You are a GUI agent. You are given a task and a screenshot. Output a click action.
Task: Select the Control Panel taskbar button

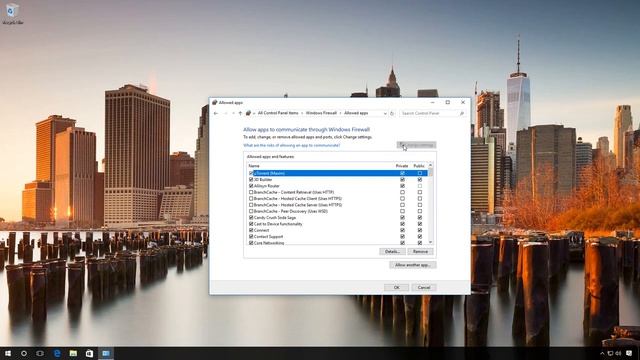coord(106,353)
